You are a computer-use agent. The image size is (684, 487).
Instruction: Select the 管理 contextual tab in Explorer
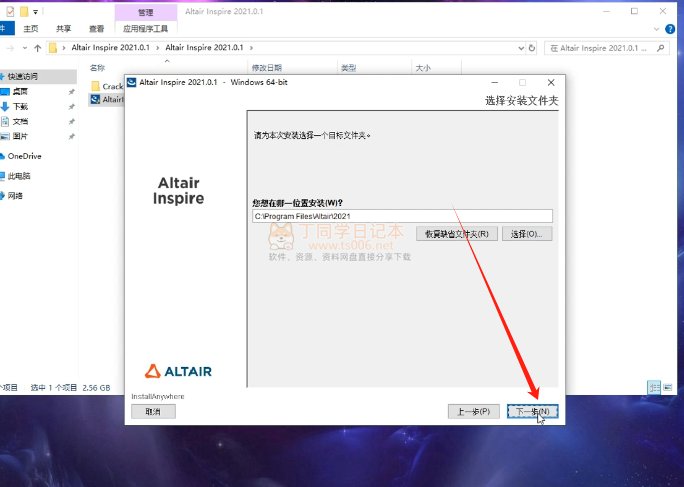point(146,12)
